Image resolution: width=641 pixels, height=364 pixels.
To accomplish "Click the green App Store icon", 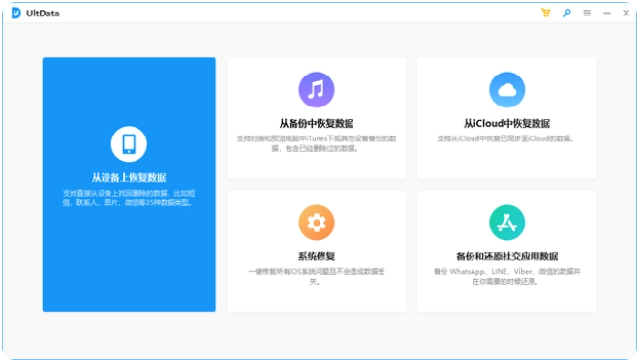I will [507, 223].
